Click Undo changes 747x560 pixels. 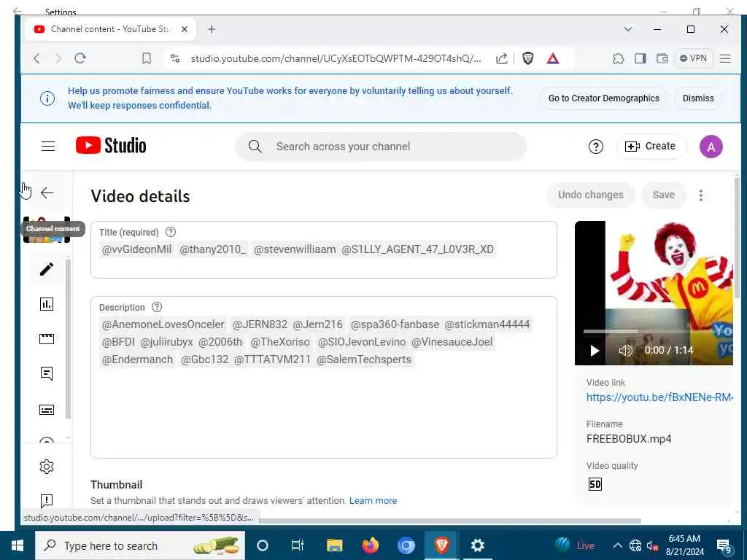[590, 195]
